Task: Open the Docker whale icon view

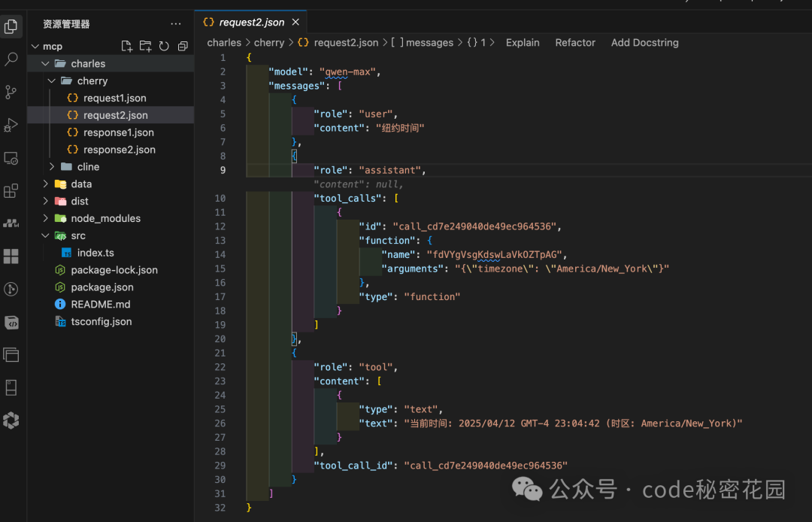Action: (11, 223)
